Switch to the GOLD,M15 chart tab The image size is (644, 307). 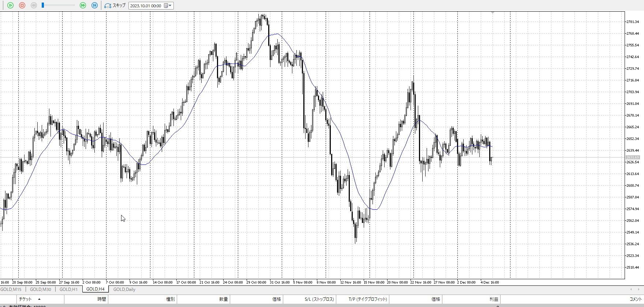click(11, 289)
